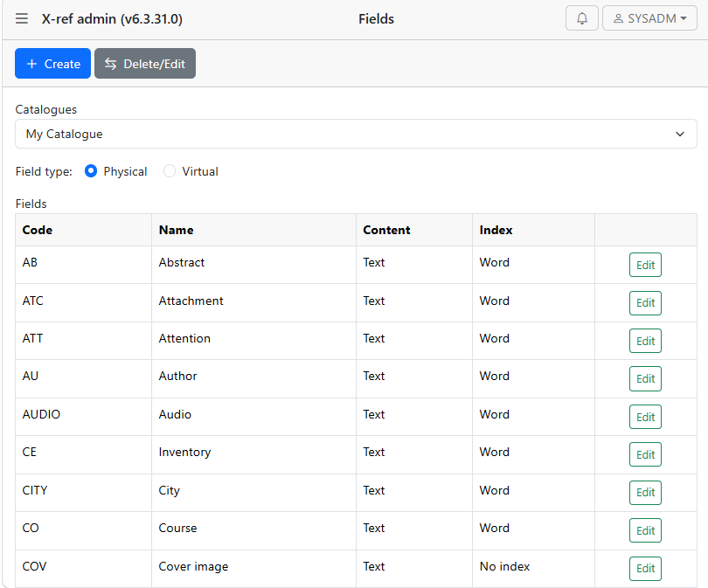This screenshot has height=588, width=708.
Task: Open the hamburger navigation menu
Action: click(x=22, y=18)
